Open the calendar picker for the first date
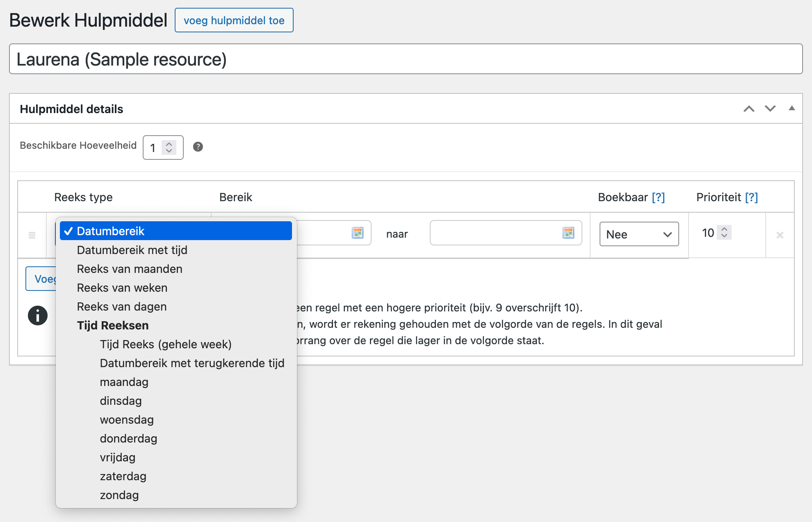The width and height of the screenshot is (812, 522). coord(358,233)
